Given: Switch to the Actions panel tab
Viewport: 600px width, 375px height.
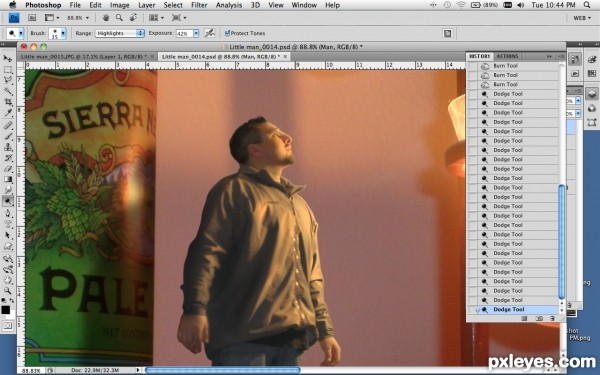Looking at the screenshot, I should pos(507,56).
